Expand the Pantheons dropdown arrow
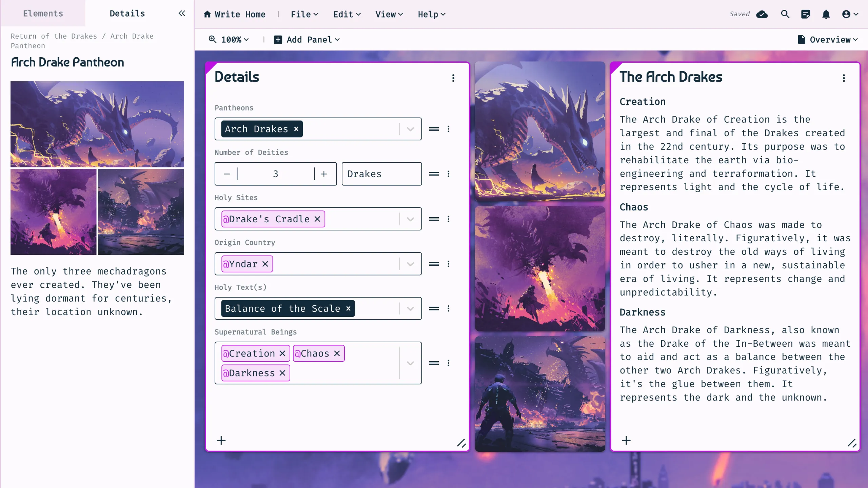Screen dimensions: 868x488 click(410, 129)
